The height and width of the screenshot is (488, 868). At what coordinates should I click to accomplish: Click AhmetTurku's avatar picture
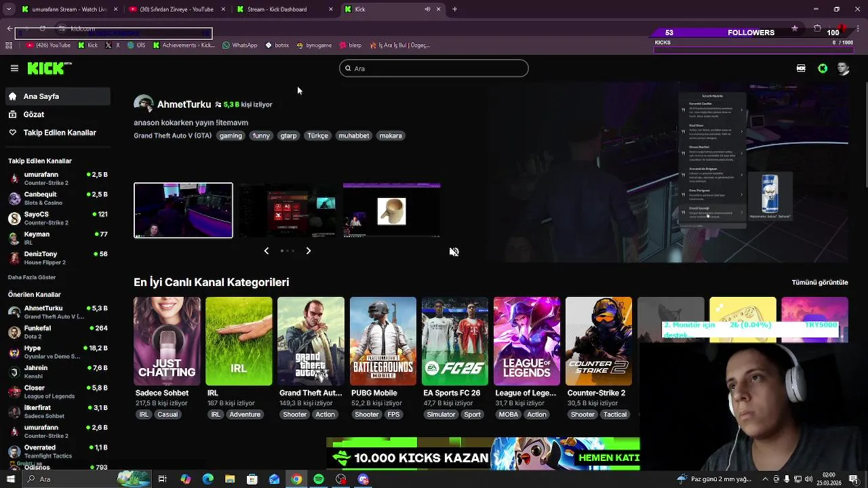coord(143,104)
